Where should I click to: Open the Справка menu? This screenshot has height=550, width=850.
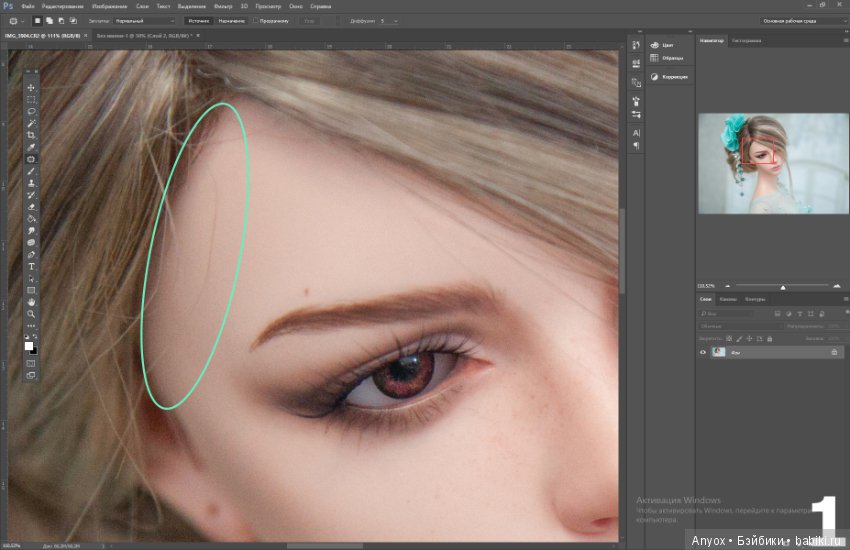(x=320, y=7)
